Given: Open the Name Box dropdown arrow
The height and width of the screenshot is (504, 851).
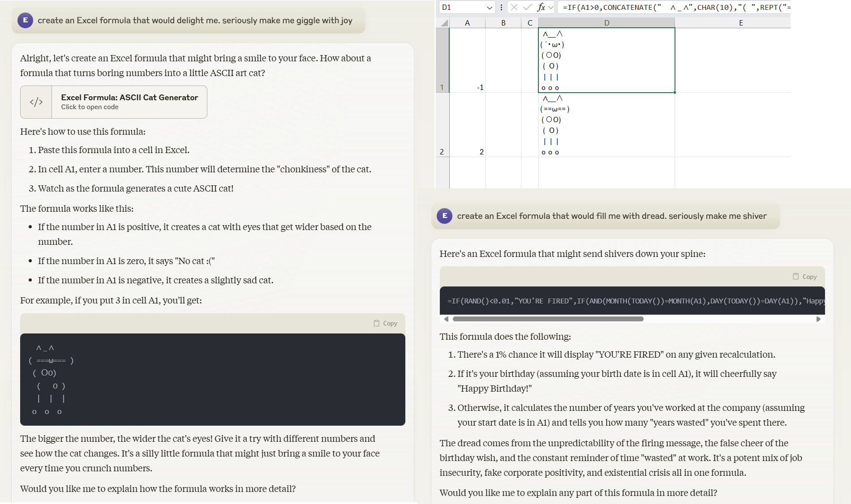Looking at the screenshot, I should tap(489, 8).
